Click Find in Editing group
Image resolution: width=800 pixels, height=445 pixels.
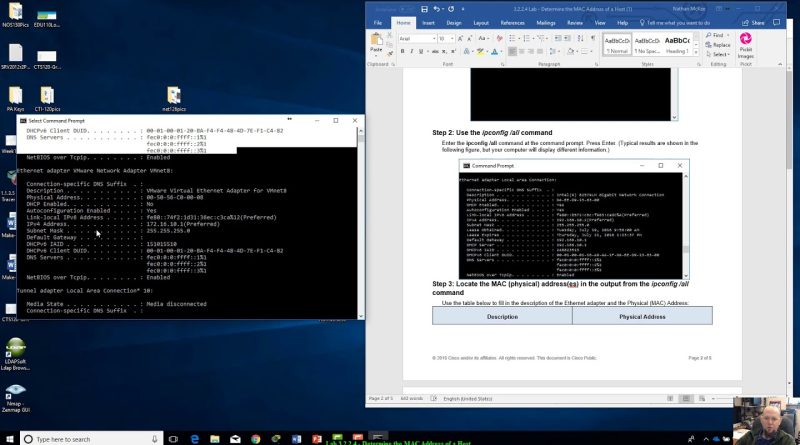(716, 35)
